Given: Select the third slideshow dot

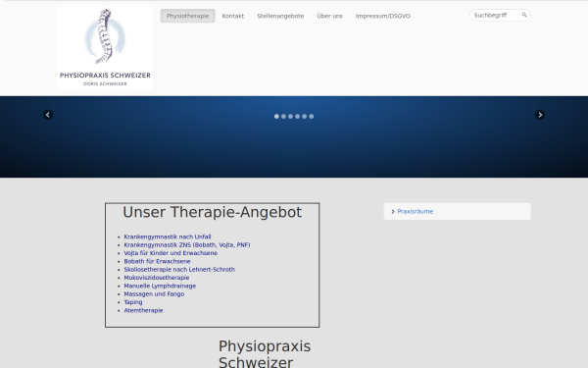Looking at the screenshot, I should (290, 117).
